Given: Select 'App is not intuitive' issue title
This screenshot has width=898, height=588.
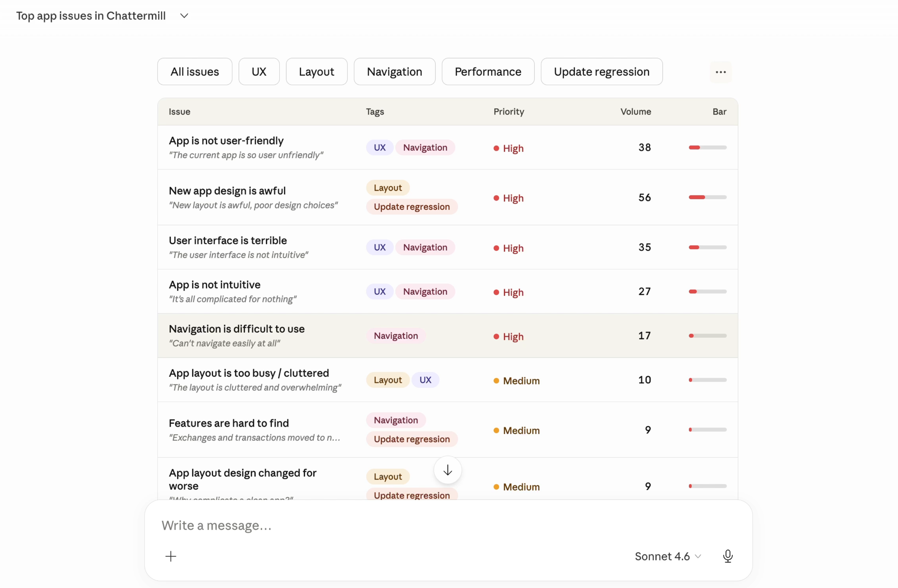Looking at the screenshot, I should coord(215,284).
